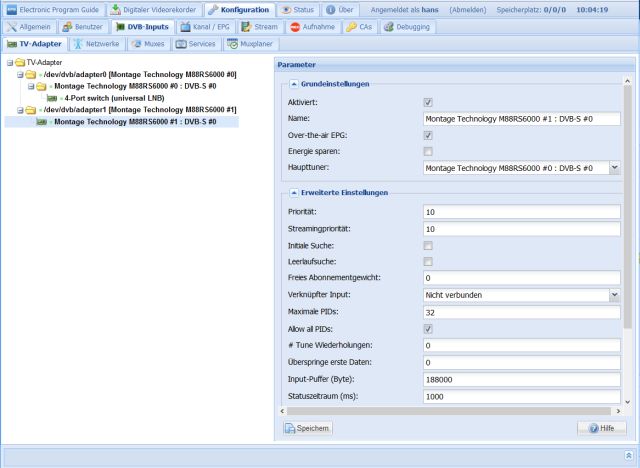Select the TV-Adapter sub-tab

click(x=35, y=44)
